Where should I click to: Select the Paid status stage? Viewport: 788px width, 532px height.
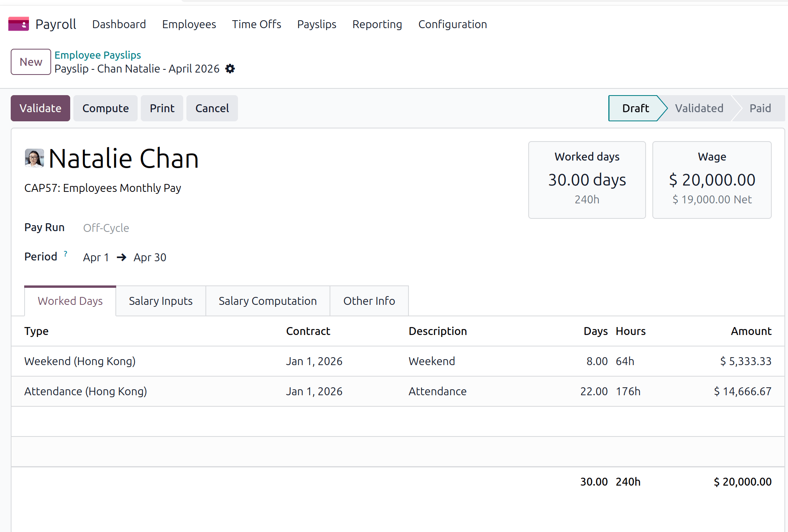pos(760,108)
